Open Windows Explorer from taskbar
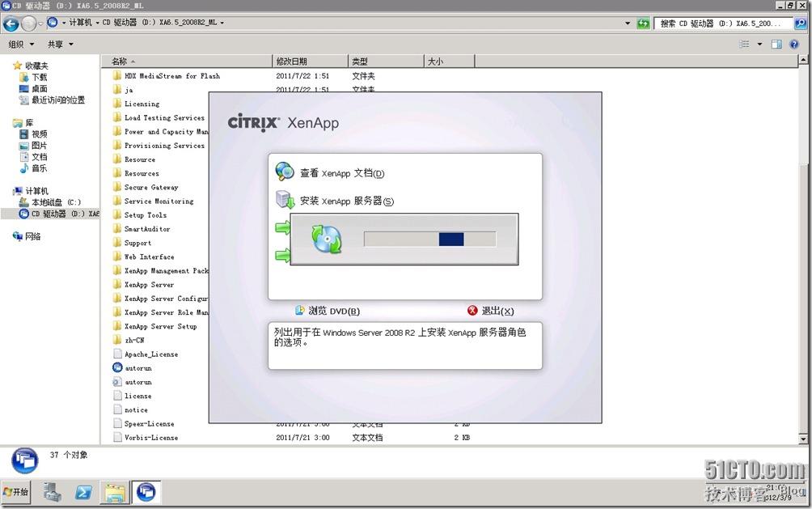This screenshot has width=812, height=509. tap(116, 493)
